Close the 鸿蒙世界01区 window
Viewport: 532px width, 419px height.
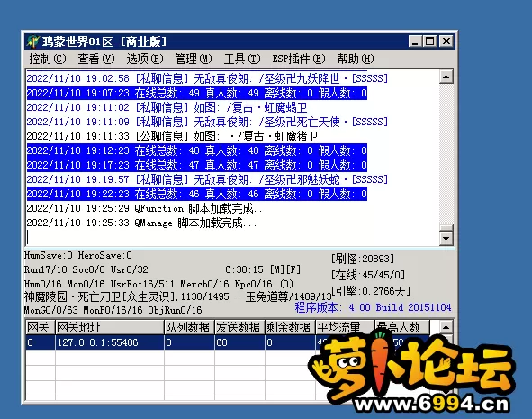(x=446, y=41)
